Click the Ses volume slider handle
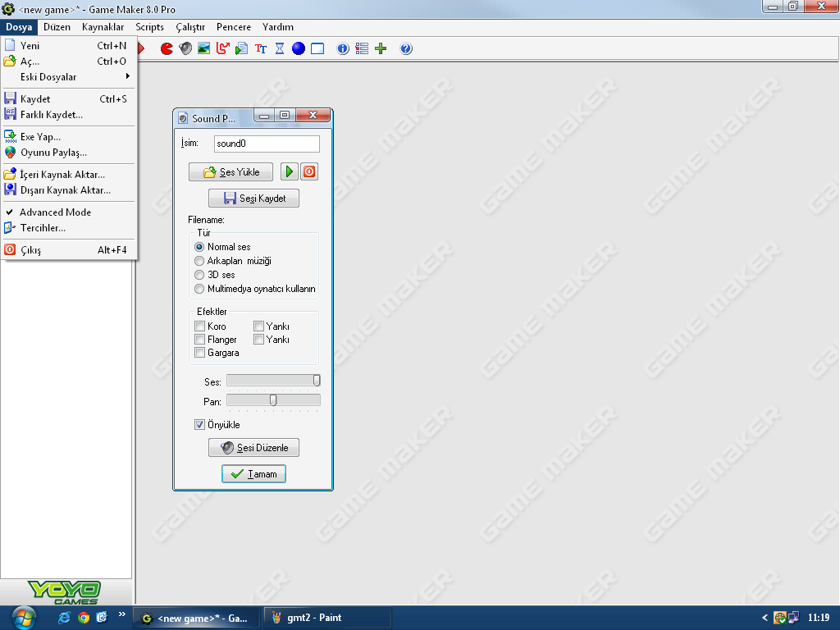The height and width of the screenshot is (630, 840). click(x=317, y=381)
